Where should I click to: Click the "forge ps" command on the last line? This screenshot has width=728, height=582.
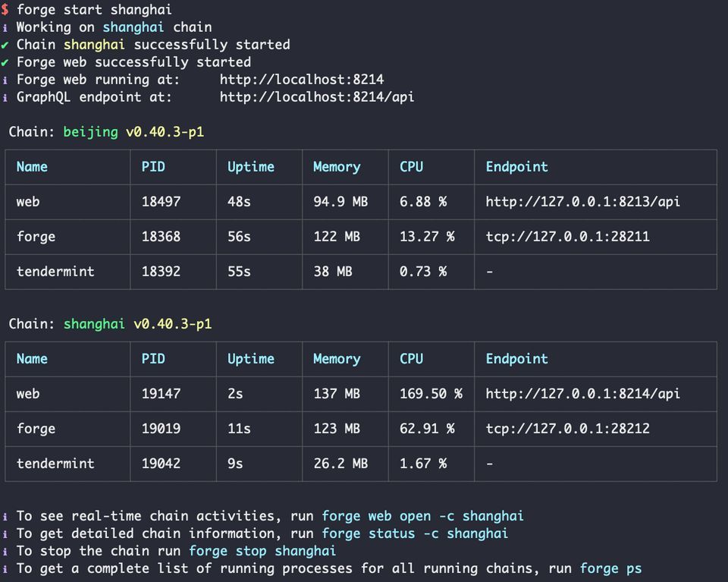(610, 568)
